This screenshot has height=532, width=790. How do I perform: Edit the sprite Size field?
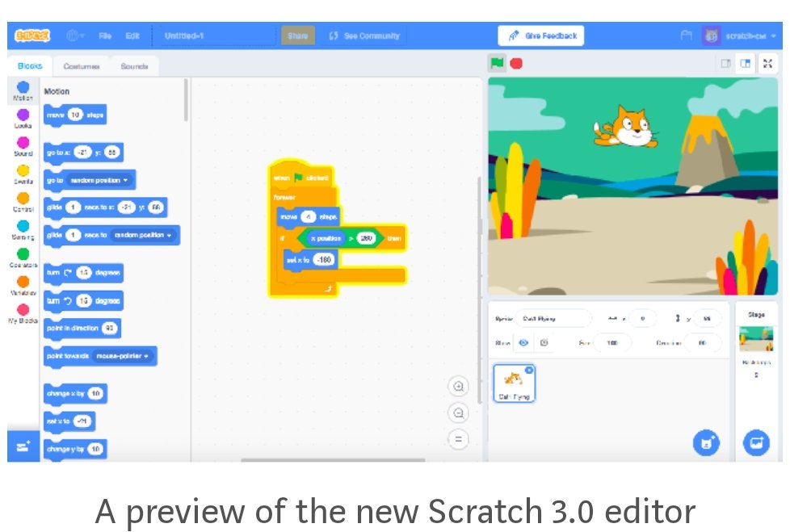click(612, 343)
